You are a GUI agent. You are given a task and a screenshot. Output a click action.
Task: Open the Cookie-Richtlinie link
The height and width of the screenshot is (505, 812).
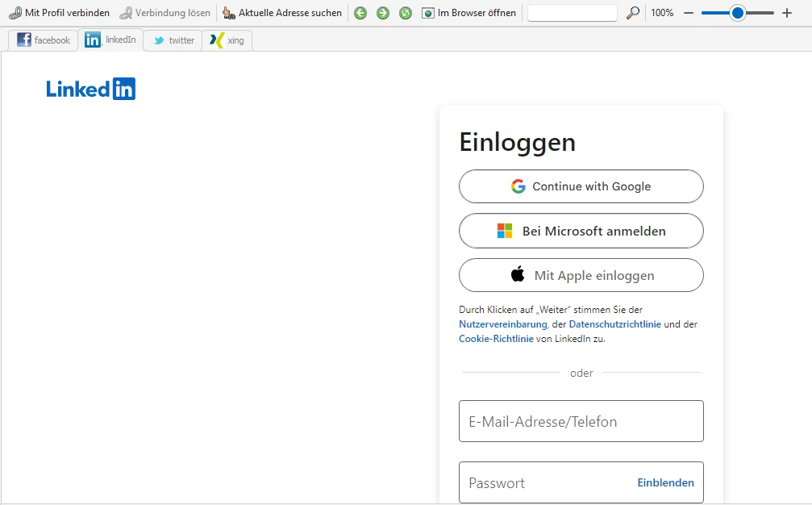pos(496,339)
